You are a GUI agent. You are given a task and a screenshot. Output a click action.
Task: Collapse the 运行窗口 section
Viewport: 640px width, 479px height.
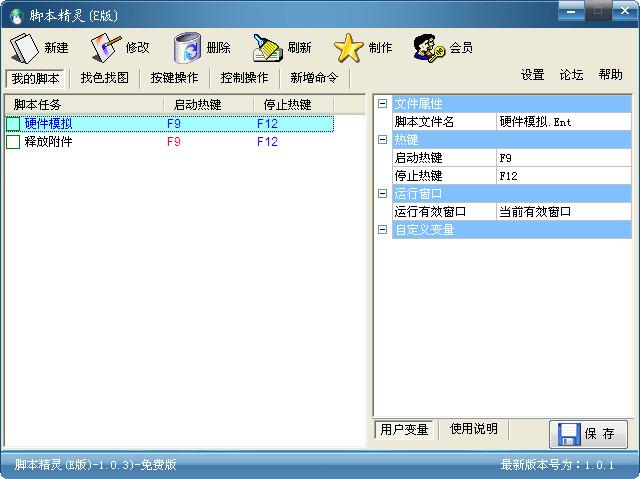tap(382, 193)
